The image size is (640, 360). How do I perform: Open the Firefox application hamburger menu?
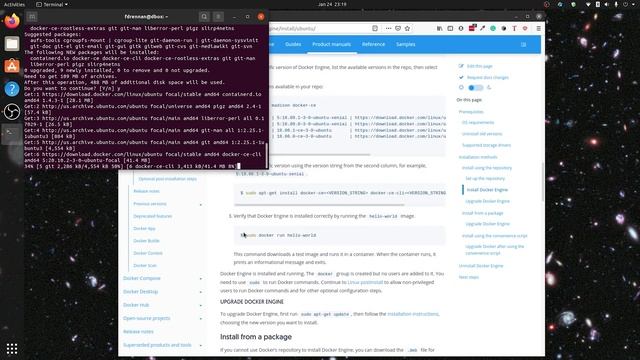[538, 29]
